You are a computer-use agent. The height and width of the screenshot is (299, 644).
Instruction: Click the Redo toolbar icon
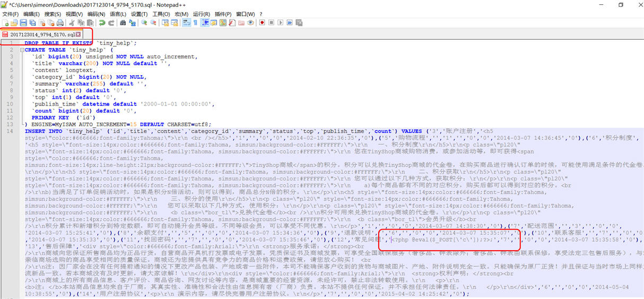(x=111, y=23)
